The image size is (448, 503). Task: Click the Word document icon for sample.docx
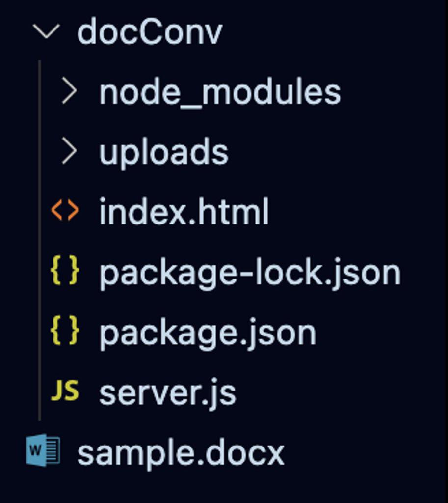pos(43,450)
